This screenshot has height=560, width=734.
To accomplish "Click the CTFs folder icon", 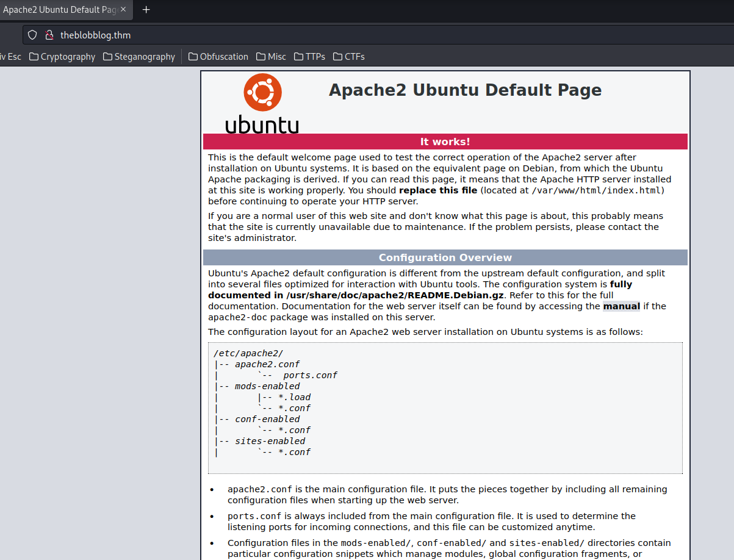I will (x=338, y=57).
